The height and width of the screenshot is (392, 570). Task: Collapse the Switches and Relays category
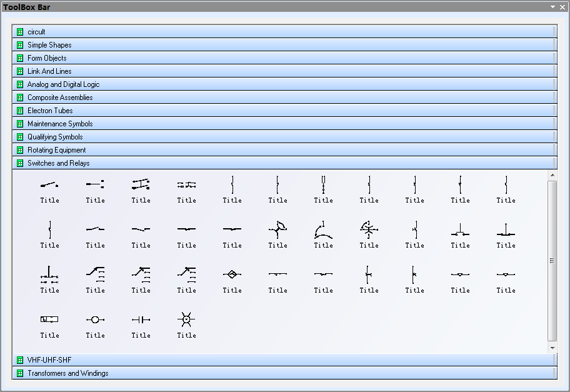(58, 163)
